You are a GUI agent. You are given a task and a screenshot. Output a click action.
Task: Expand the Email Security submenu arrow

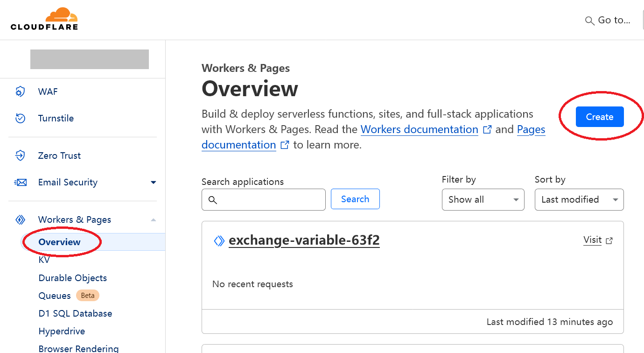[x=154, y=182]
